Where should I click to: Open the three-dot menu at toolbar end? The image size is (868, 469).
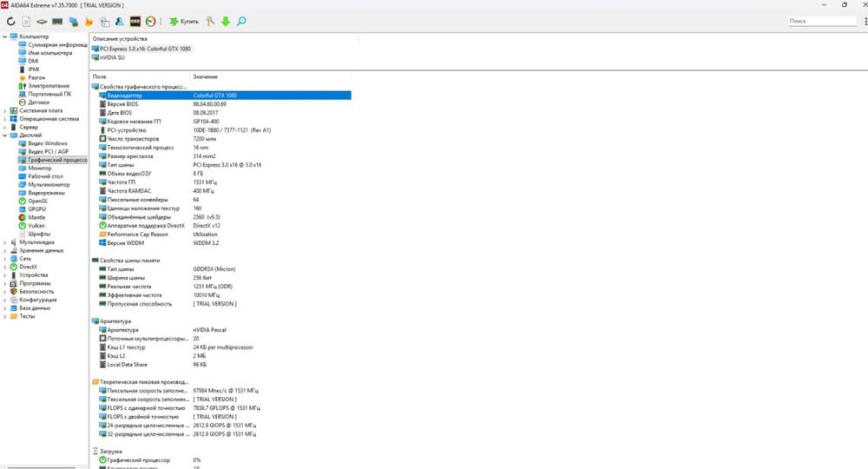[865, 21]
